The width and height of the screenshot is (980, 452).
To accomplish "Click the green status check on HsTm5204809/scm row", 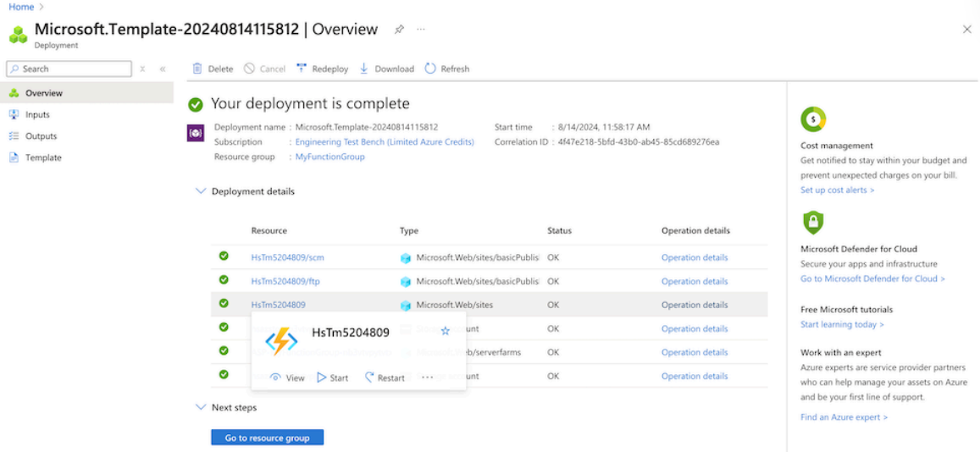I will pos(224,256).
